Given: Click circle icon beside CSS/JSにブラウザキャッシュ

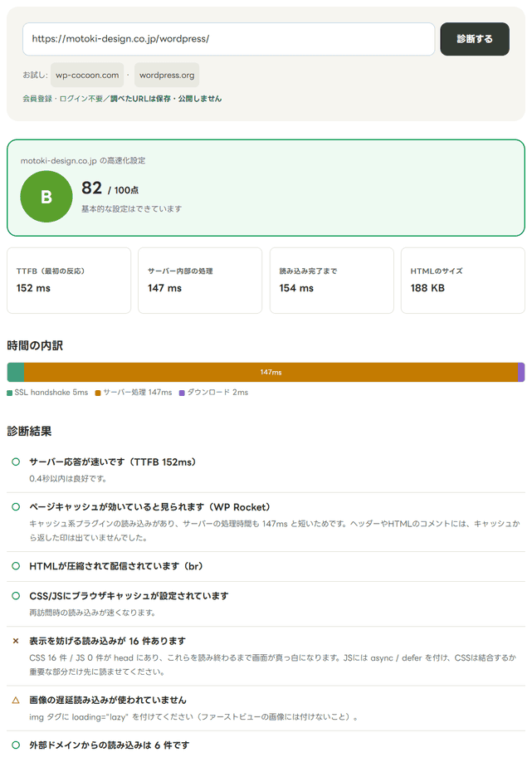Looking at the screenshot, I should (16, 596).
